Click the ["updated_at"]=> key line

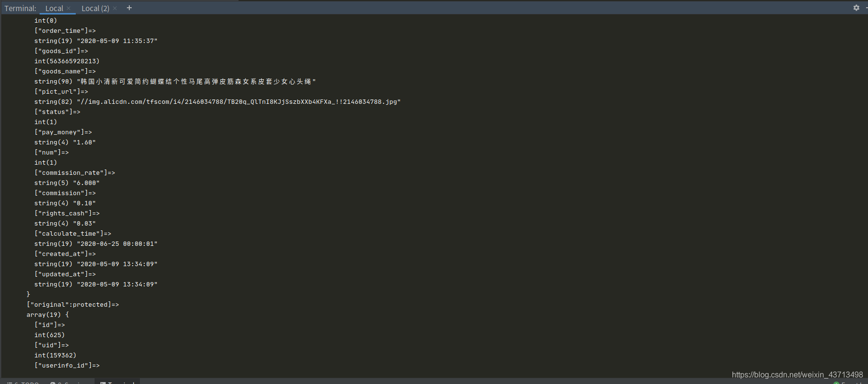click(x=65, y=274)
